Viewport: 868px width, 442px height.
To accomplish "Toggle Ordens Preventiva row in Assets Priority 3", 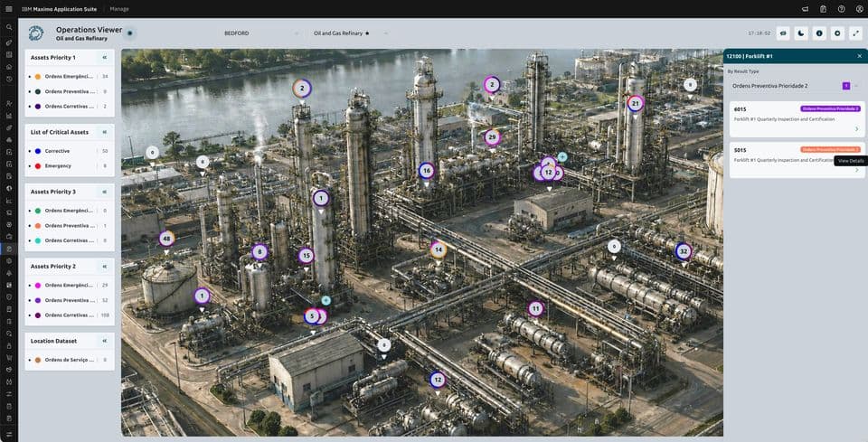I will [x=70, y=226].
